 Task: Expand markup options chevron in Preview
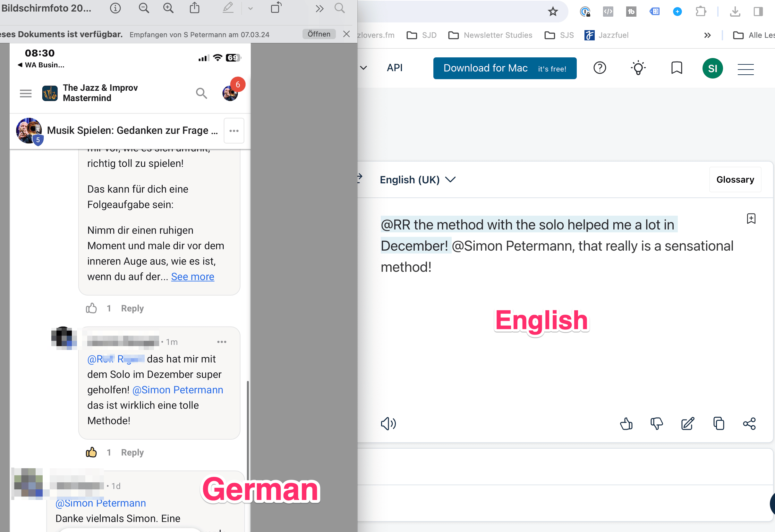tap(250, 9)
